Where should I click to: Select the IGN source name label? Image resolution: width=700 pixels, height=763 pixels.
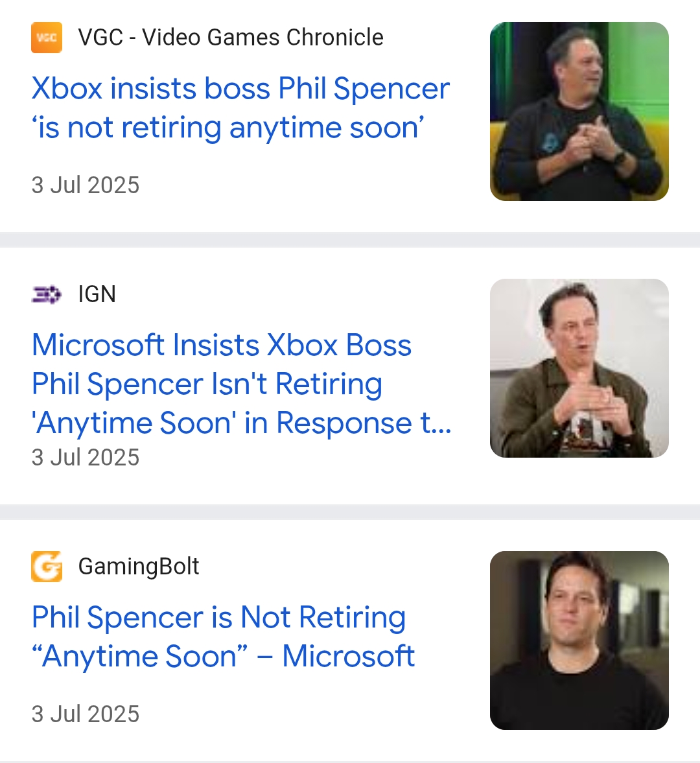click(x=97, y=294)
